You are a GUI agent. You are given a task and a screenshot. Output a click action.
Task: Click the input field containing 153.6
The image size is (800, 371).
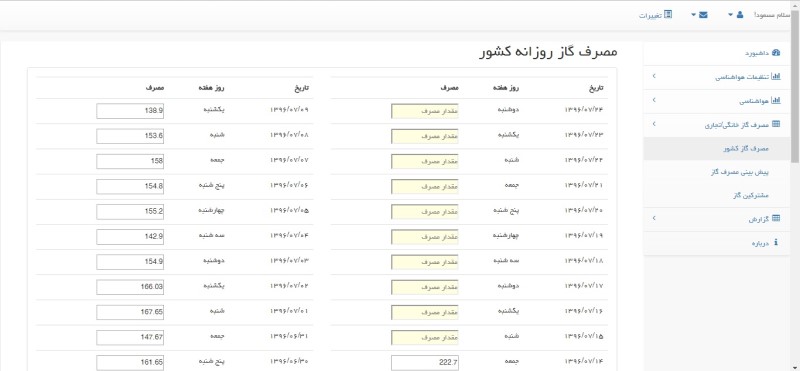pyautogui.click(x=130, y=136)
